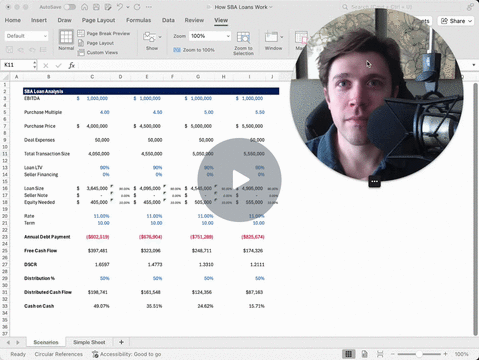This screenshot has width=479, height=360.
Task: Switch to Page Break Preview from the status bar icon
Action: pyautogui.click(x=380, y=354)
